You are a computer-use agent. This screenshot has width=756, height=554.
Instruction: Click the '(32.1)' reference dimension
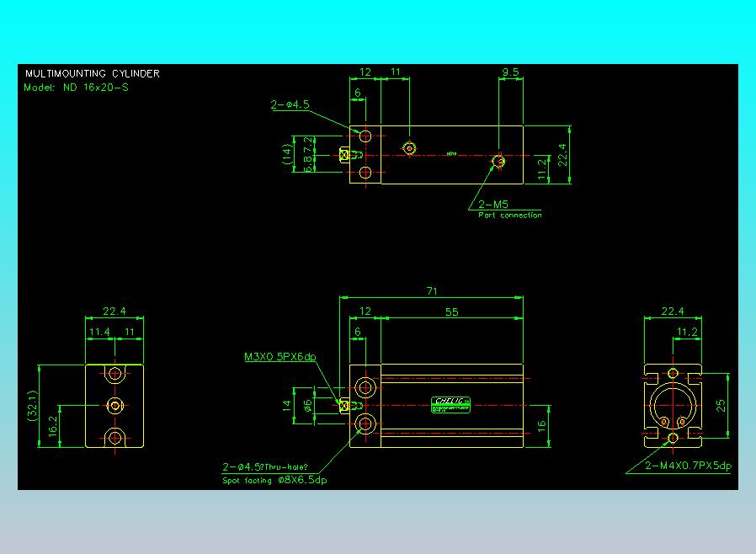pos(32,406)
